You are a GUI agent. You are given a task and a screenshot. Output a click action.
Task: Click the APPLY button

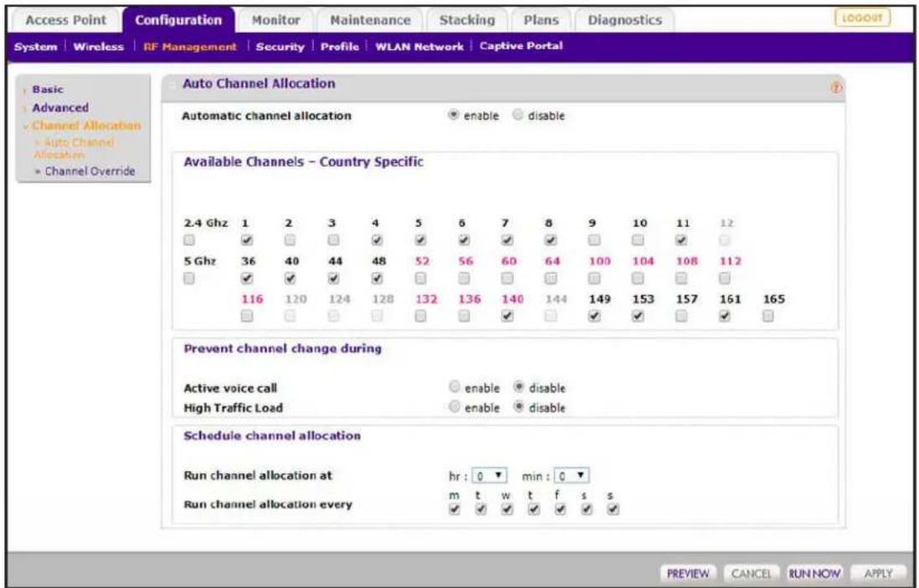coord(878,573)
